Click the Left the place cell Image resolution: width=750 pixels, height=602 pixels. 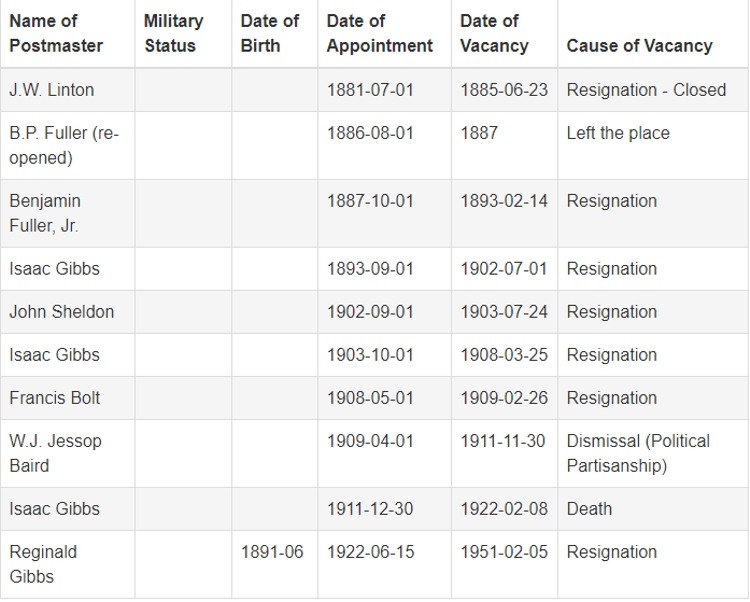(653, 145)
